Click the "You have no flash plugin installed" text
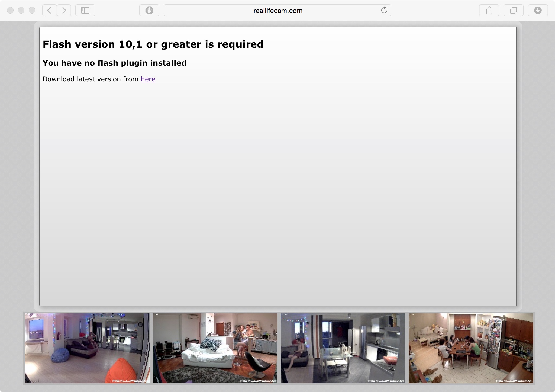The width and height of the screenshot is (555, 392). click(x=114, y=63)
